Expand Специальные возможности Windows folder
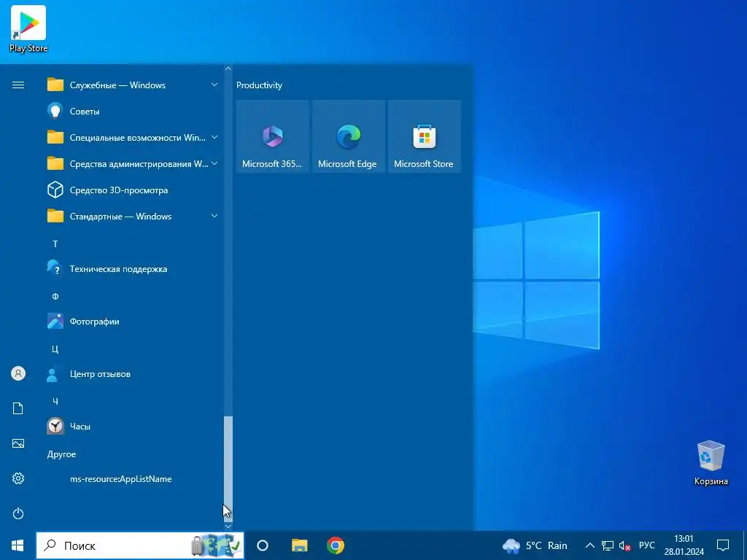747x560 pixels. coord(133,138)
